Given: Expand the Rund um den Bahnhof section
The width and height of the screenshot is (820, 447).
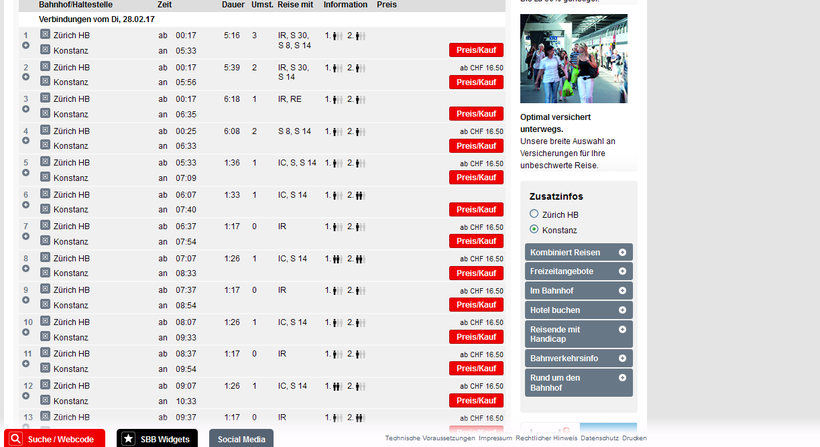Looking at the screenshot, I should 578,383.
